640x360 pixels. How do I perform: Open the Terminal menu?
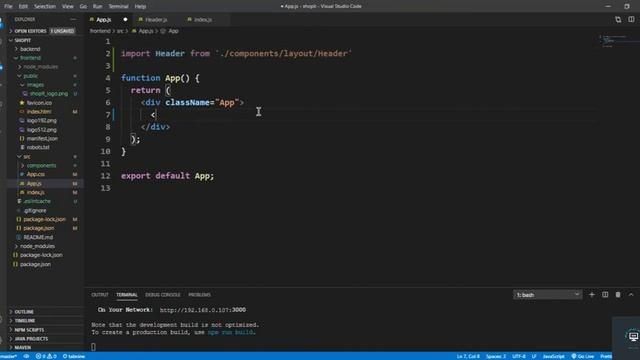tap(118, 6)
